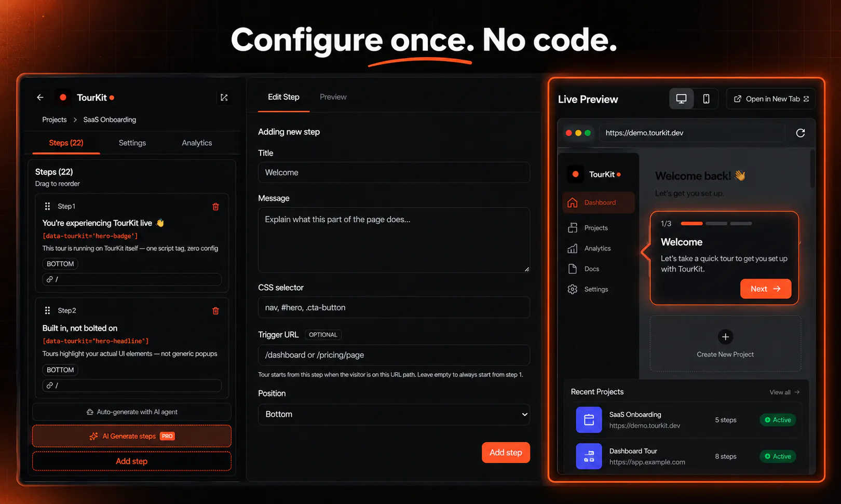Click the Step2 title "Built in, not bolted on"
This screenshot has height=504, width=841.
click(x=80, y=328)
